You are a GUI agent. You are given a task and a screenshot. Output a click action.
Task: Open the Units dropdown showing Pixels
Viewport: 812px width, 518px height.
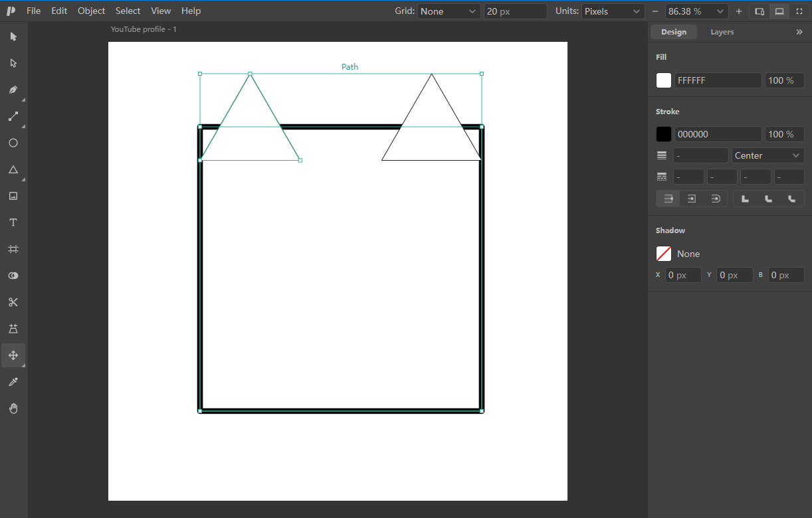coord(613,11)
